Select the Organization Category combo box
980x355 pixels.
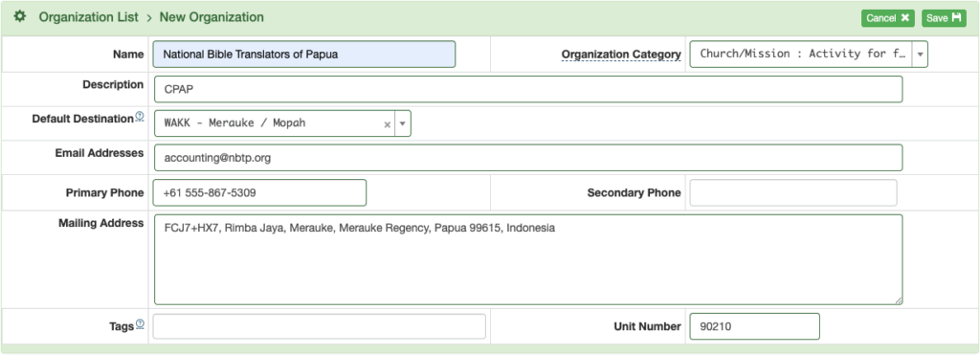[809, 55]
